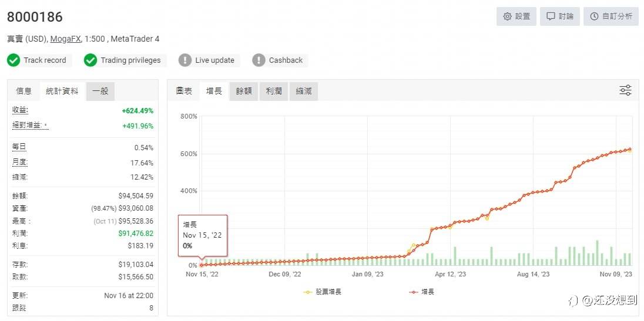Switch to the 統計資料 tab
Image resolution: width=644 pixels, height=321 pixels.
tap(62, 91)
